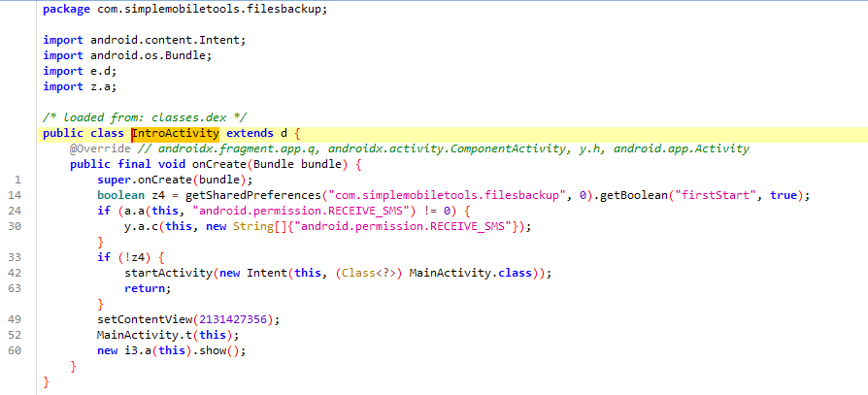The image size is (868, 395).
Task: Click the startActivity method call
Action: 168,273
